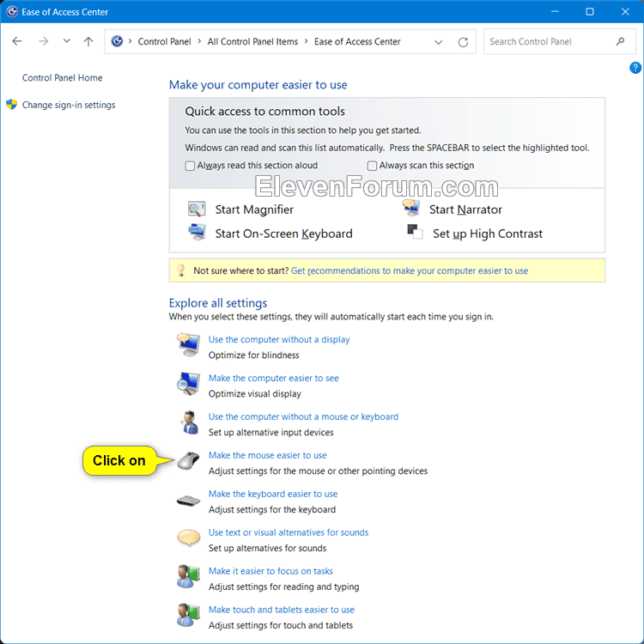Expand the chevron before Control Panel breadcrumb
Viewport: 644px width, 644px height.
131,41
